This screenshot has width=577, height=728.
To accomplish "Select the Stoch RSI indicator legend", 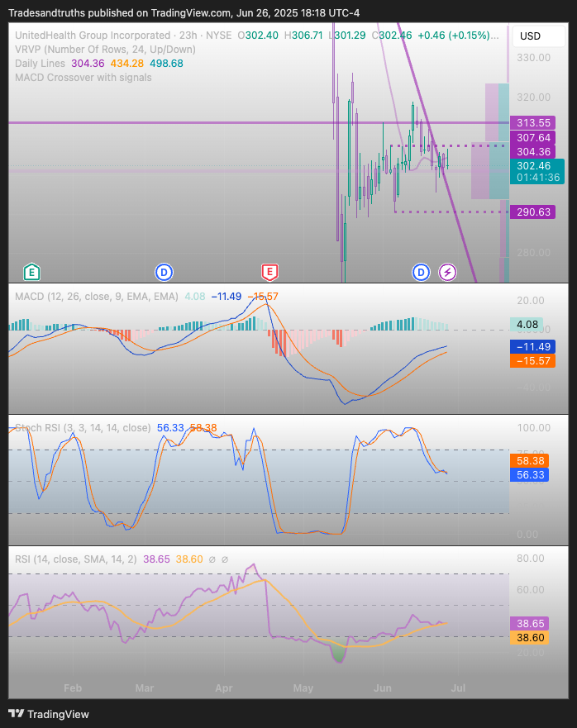I will (x=83, y=427).
